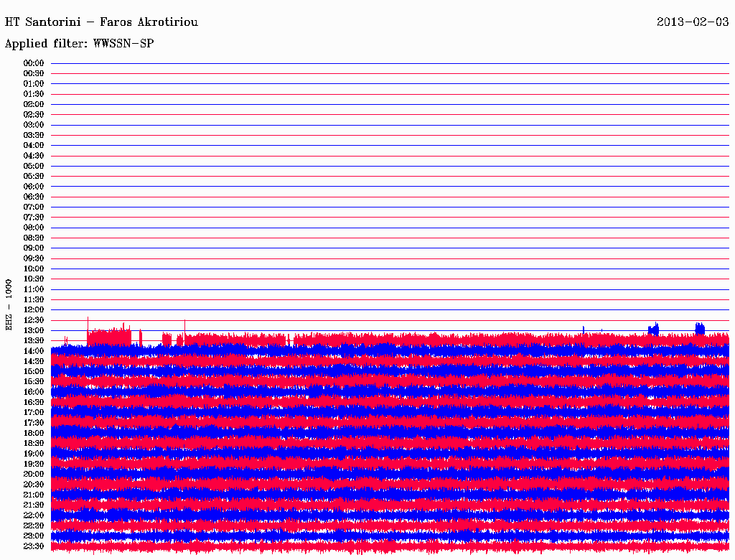Select the 11:30 time row label
The width and height of the screenshot is (735, 560).
pyautogui.click(x=34, y=299)
